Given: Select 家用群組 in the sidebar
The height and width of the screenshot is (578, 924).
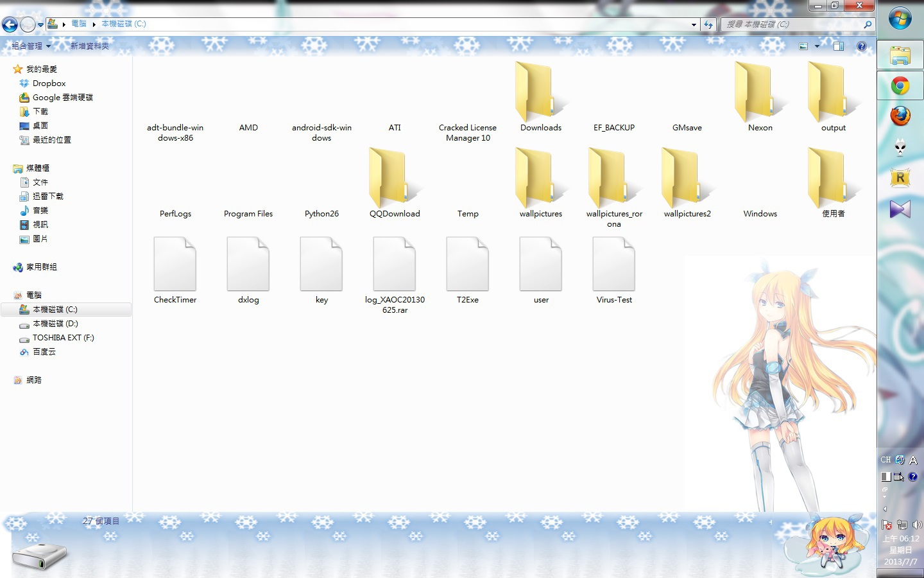Looking at the screenshot, I should (41, 267).
